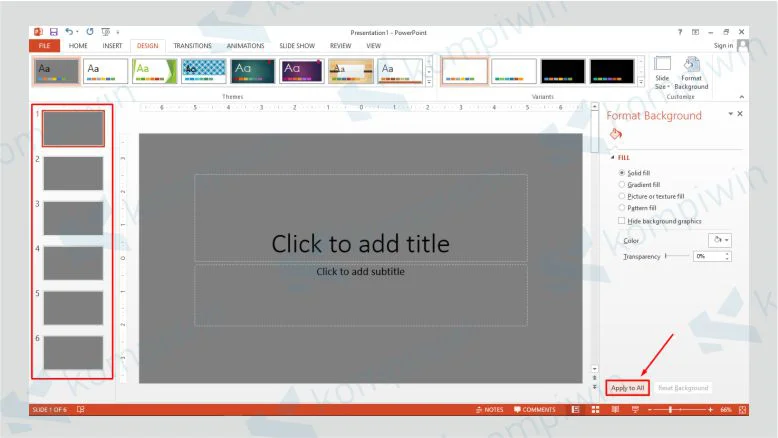The width and height of the screenshot is (778, 438).
Task: Click the Apply to All button
Action: click(628, 388)
